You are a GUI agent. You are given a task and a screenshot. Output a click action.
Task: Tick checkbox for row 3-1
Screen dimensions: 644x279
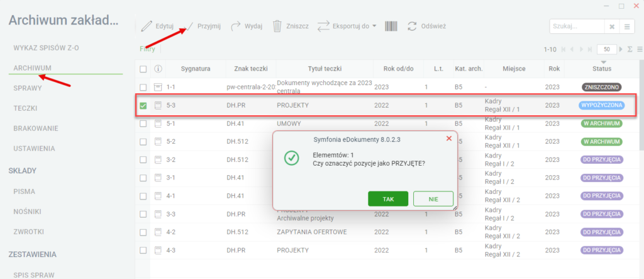pos(143,178)
